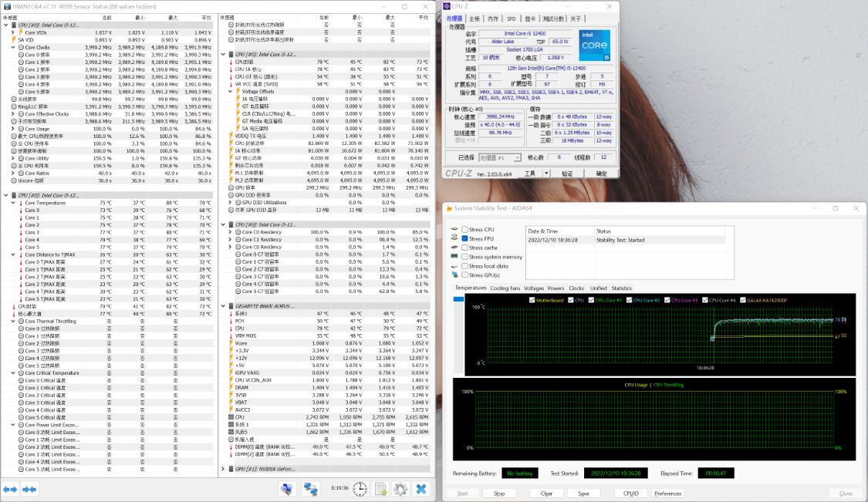Open the SPD tab in CPU-Z
Screen dimensions: 868x502
tap(512, 19)
